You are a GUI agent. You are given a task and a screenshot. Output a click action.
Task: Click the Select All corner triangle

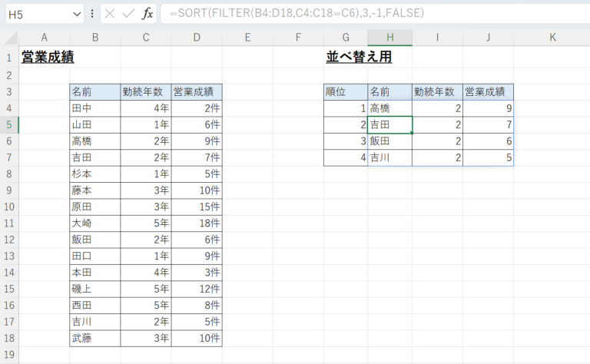[8, 38]
